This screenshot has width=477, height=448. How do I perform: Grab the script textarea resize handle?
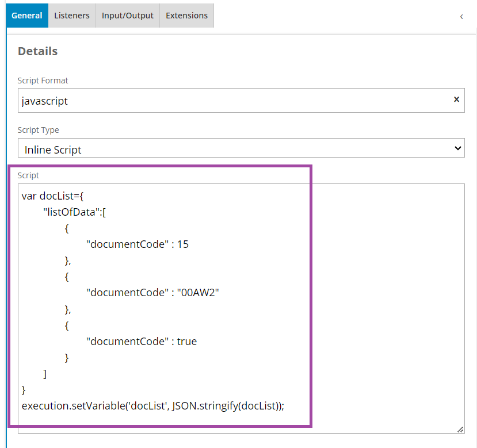(x=460, y=429)
